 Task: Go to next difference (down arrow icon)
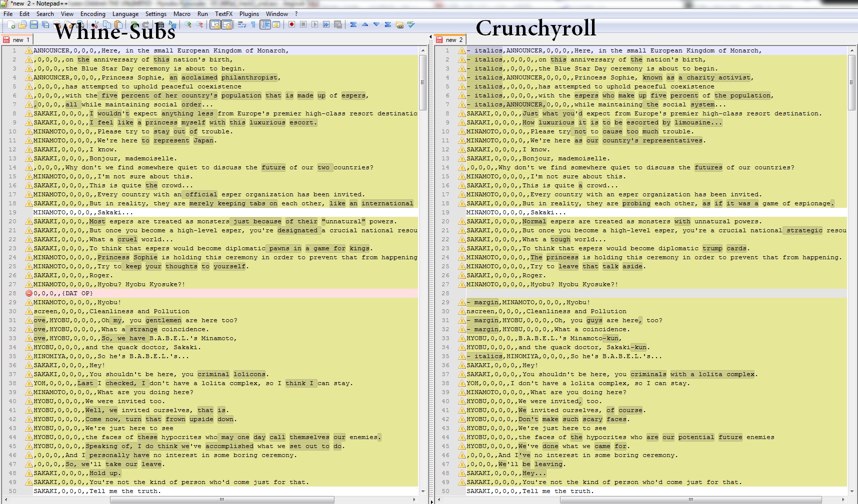376,24
